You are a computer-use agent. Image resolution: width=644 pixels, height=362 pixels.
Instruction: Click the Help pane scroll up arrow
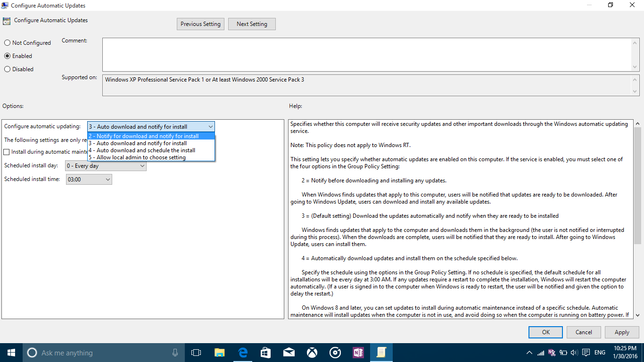(x=637, y=123)
